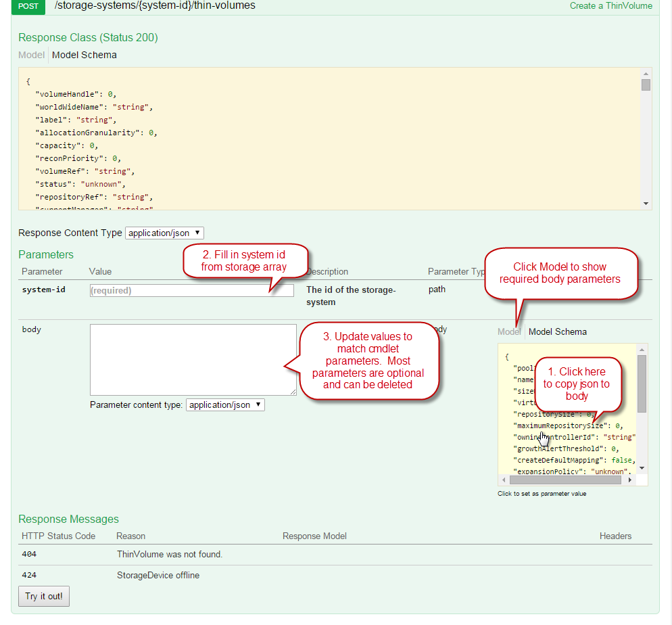Click the body schema scroll left arrow
Viewport: 672px width, 625px height.
504,480
